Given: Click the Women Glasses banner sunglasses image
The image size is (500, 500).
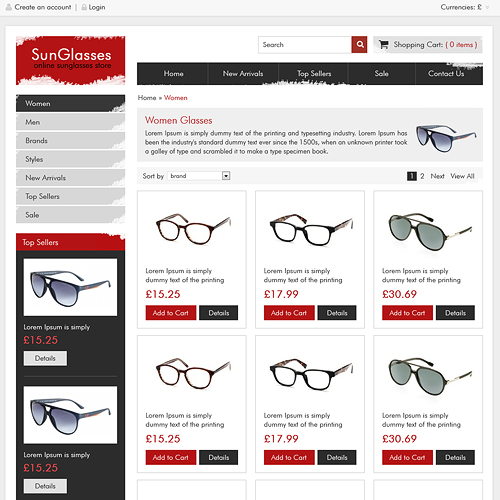Looking at the screenshot, I should [446, 137].
